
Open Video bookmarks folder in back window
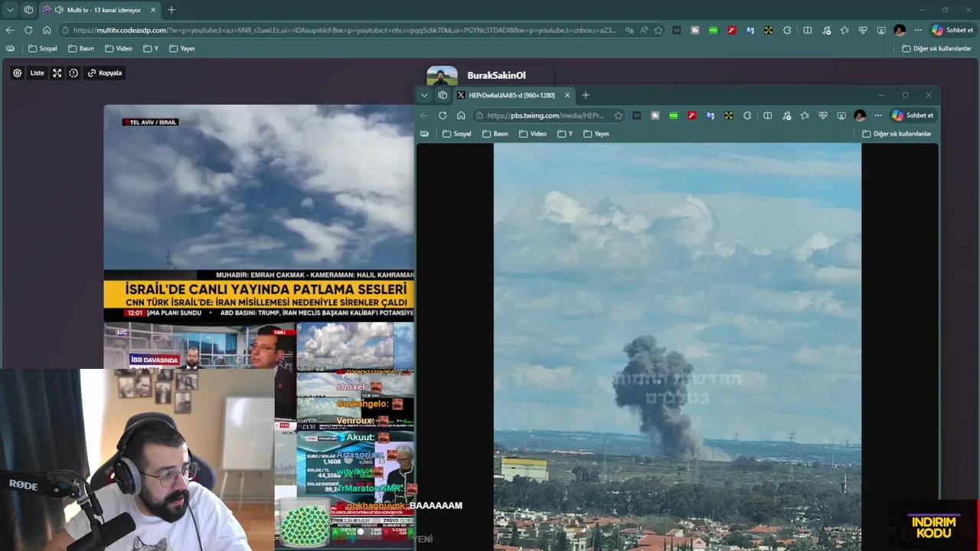(119, 48)
